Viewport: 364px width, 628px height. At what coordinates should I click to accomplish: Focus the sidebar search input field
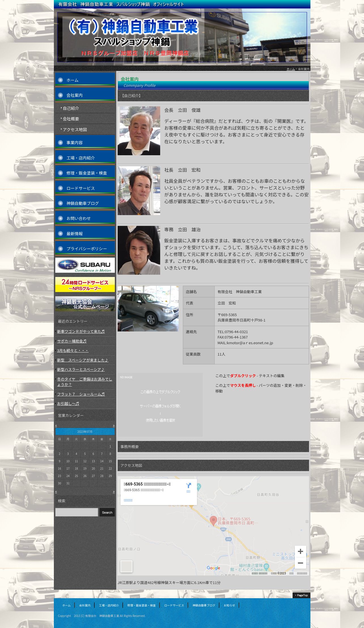pyautogui.click(x=77, y=512)
